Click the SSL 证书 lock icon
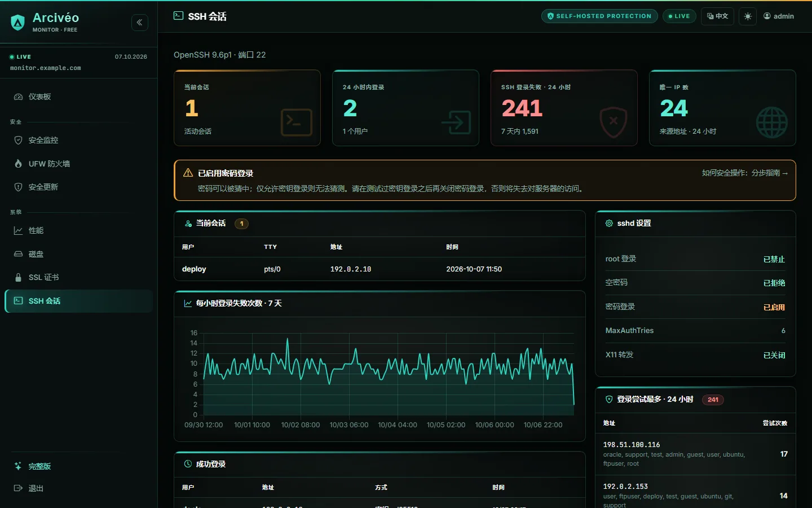The image size is (812, 508). (x=18, y=278)
